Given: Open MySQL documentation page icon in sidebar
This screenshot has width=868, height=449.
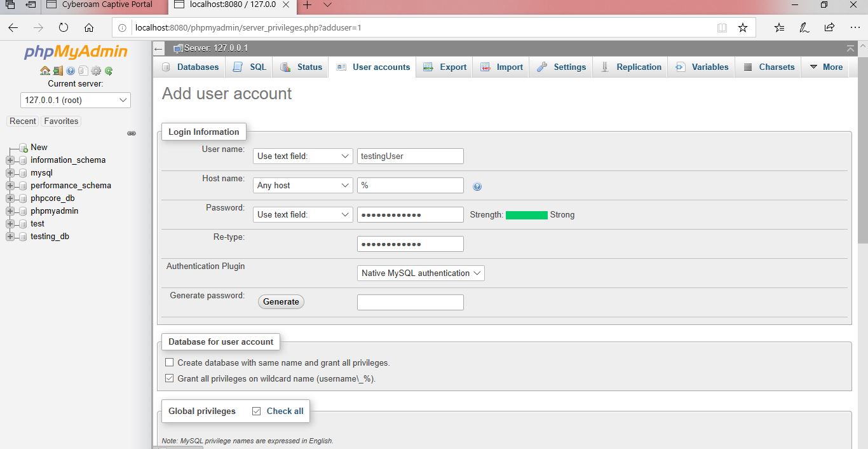Looking at the screenshot, I should tap(83, 71).
